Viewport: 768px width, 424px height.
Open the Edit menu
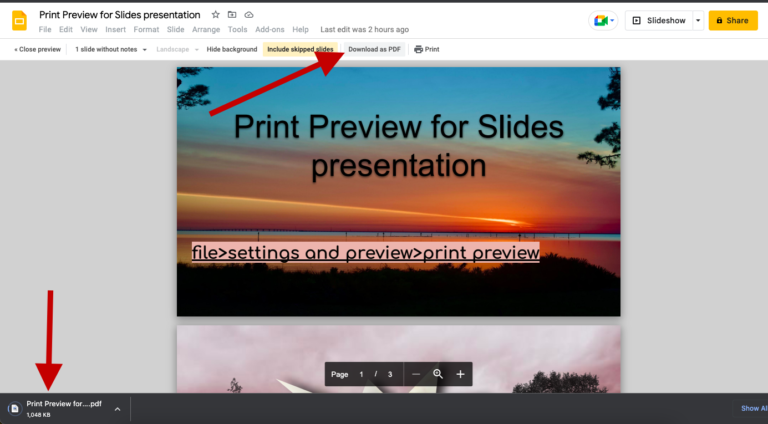[66, 29]
